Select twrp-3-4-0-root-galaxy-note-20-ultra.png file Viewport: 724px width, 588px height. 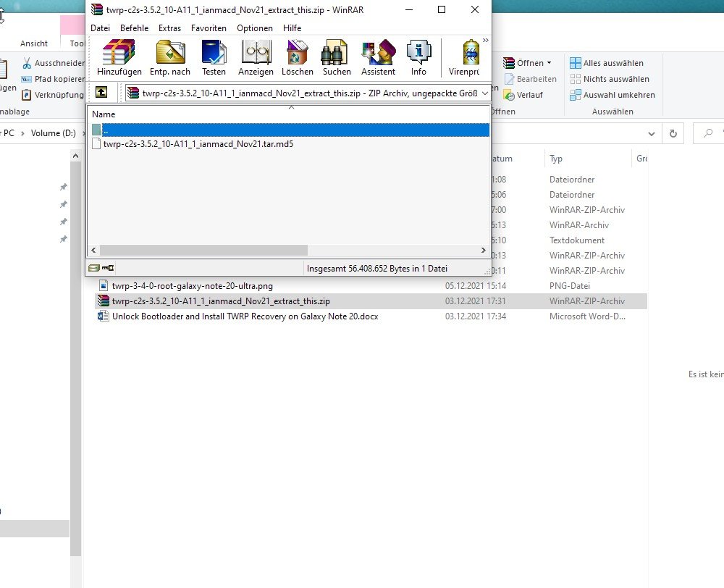(192, 286)
